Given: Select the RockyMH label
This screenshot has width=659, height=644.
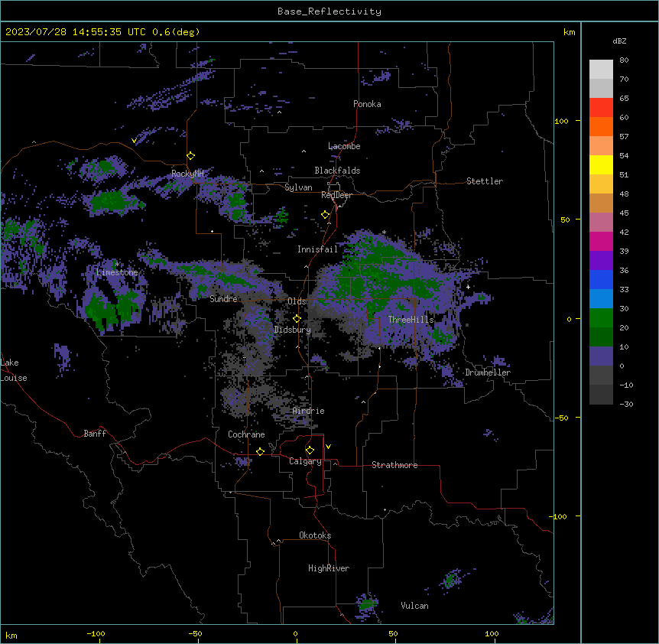Looking at the screenshot, I should click(x=187, y=174).
